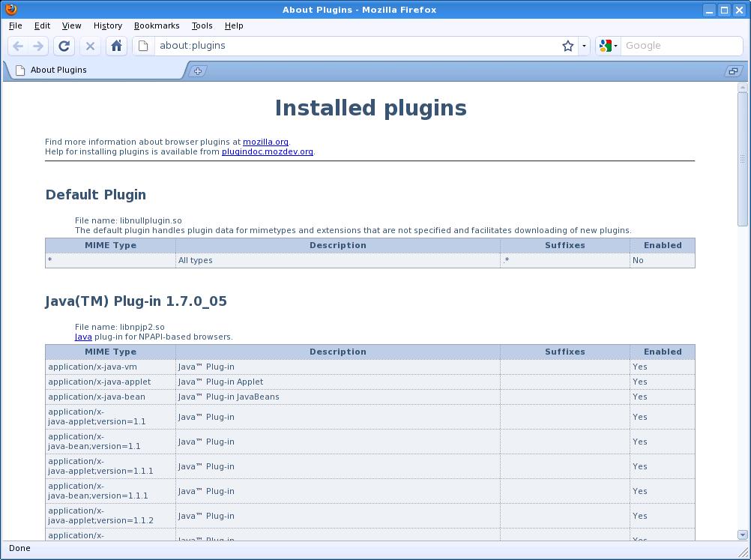Click the Java(TM) Plug-in 1.7.0_05 heading
The image size is (751, 560).
136,301
